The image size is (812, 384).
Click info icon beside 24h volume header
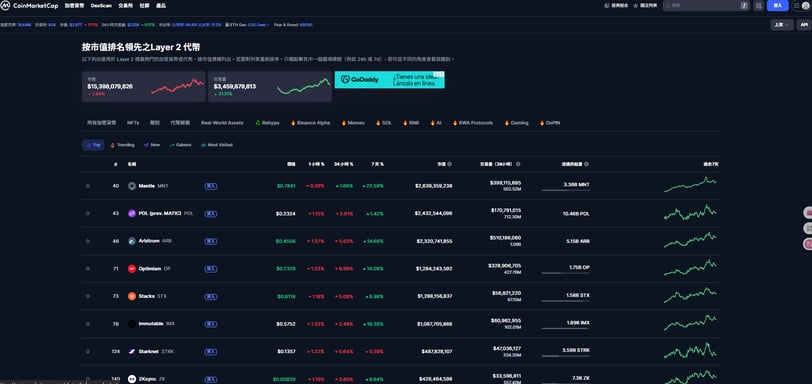point(518,164)
